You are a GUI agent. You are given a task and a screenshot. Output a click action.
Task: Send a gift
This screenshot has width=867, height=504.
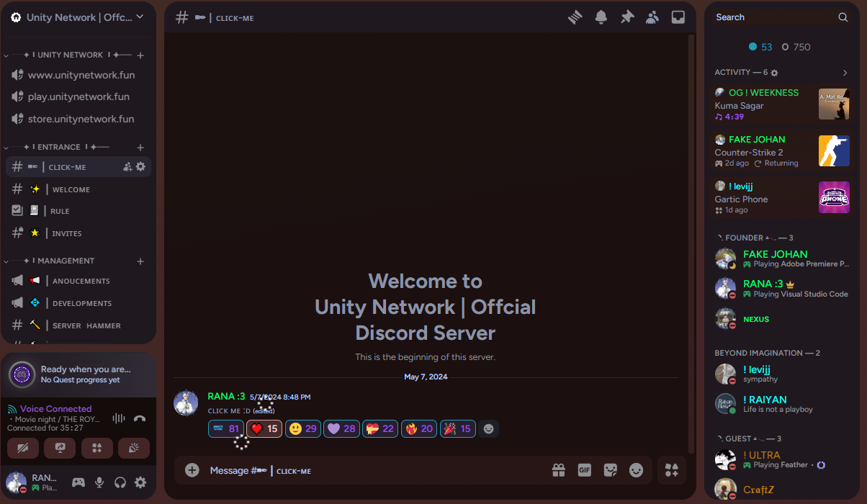pyautogui.click(x=559, y=470)
